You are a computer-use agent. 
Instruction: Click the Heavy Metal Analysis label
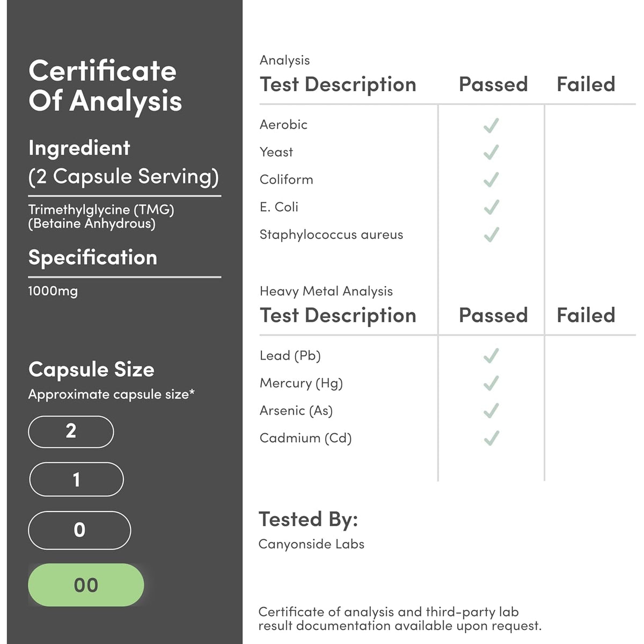326,291
